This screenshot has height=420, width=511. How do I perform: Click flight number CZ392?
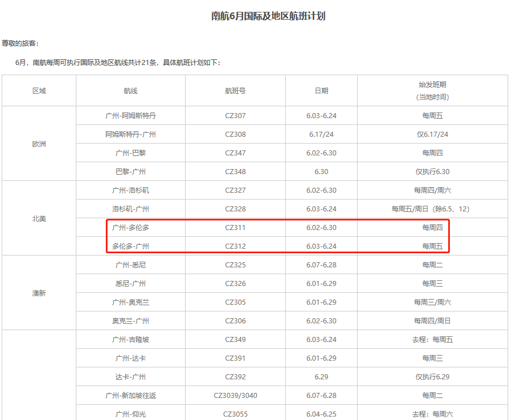(x=235, y=376)
